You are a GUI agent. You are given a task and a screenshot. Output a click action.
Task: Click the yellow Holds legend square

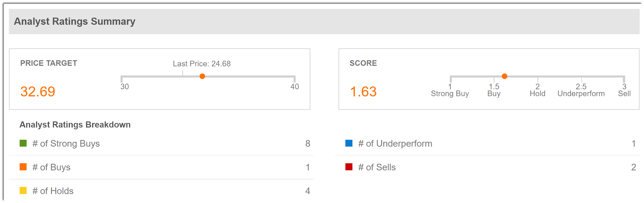tap(23, 191)
